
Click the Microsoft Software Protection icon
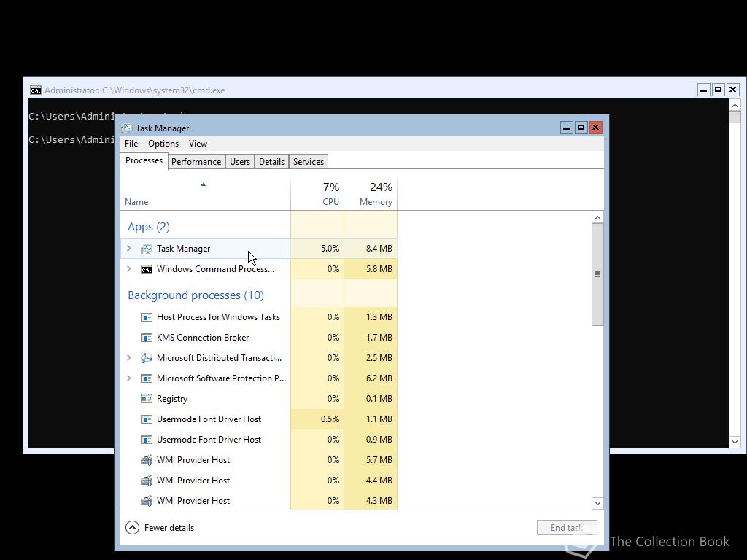pyautogui.click(x=146, y=378)
